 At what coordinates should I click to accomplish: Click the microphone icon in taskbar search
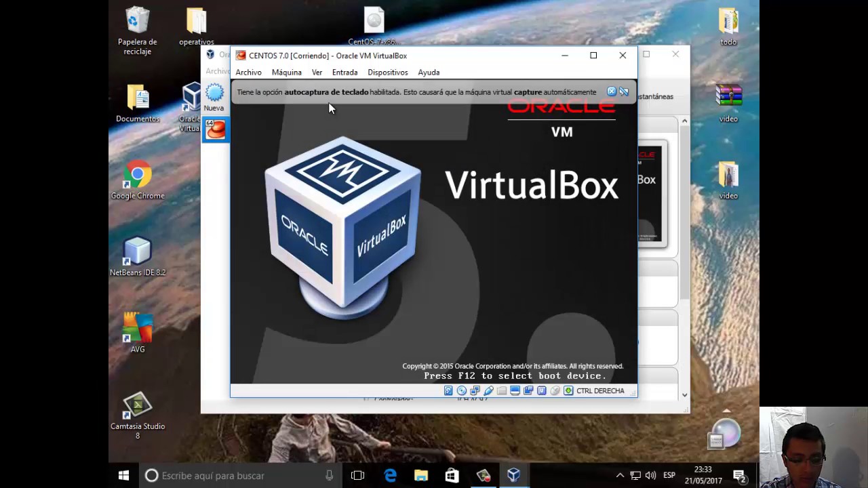click(330, 476)
